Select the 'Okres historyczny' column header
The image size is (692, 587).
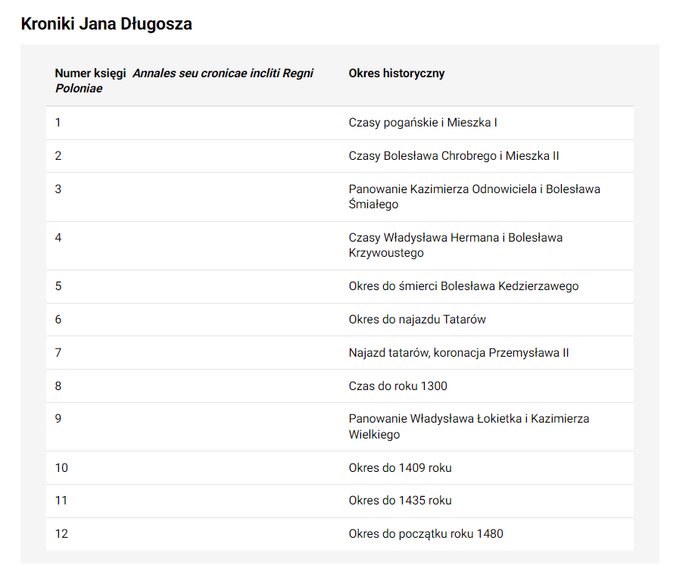[x=396, y=73]
